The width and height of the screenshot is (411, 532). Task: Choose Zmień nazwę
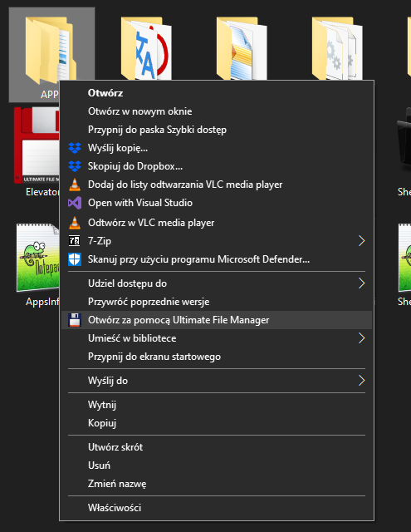[x=217, y=484]
